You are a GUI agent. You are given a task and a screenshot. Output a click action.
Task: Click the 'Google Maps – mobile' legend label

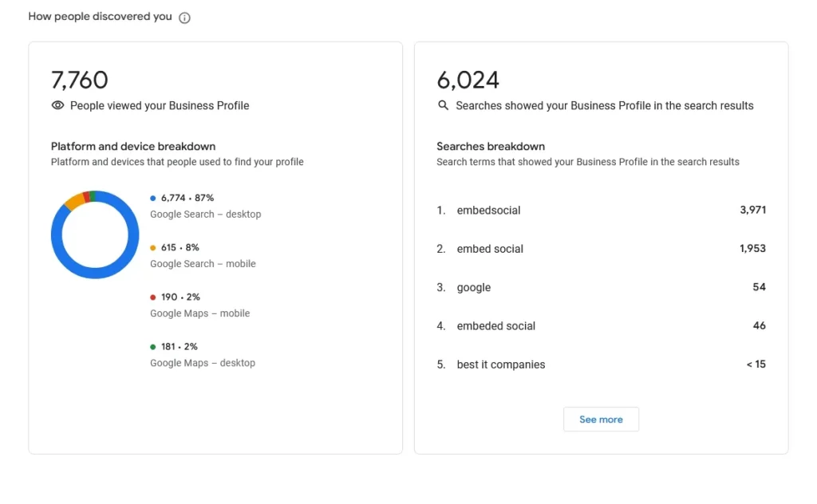tap(199, 313)
